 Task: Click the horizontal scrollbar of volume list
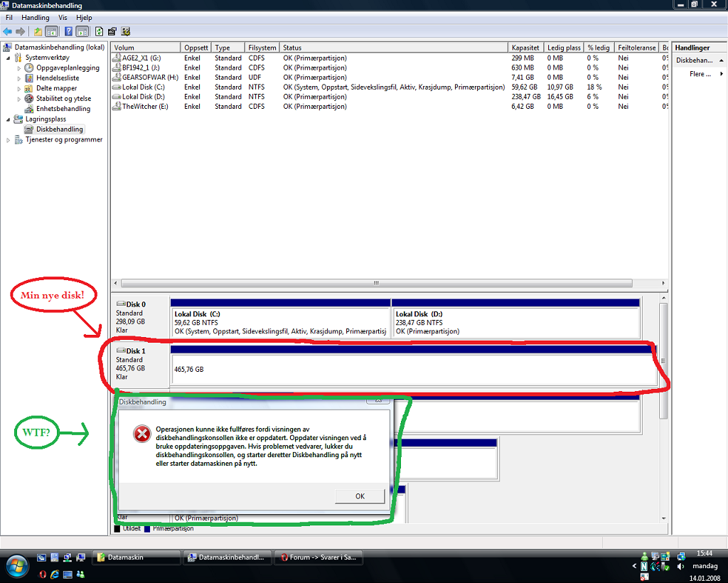[376, 283]
